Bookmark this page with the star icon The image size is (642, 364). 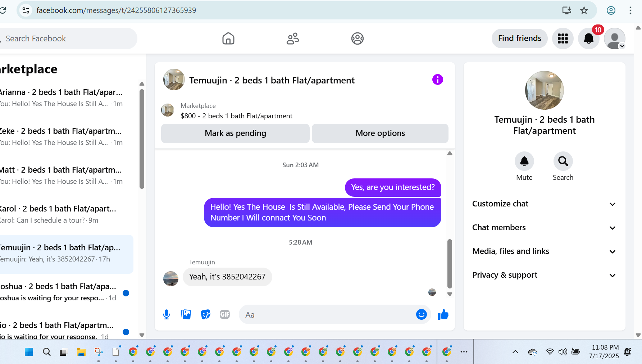click(584, 10)
